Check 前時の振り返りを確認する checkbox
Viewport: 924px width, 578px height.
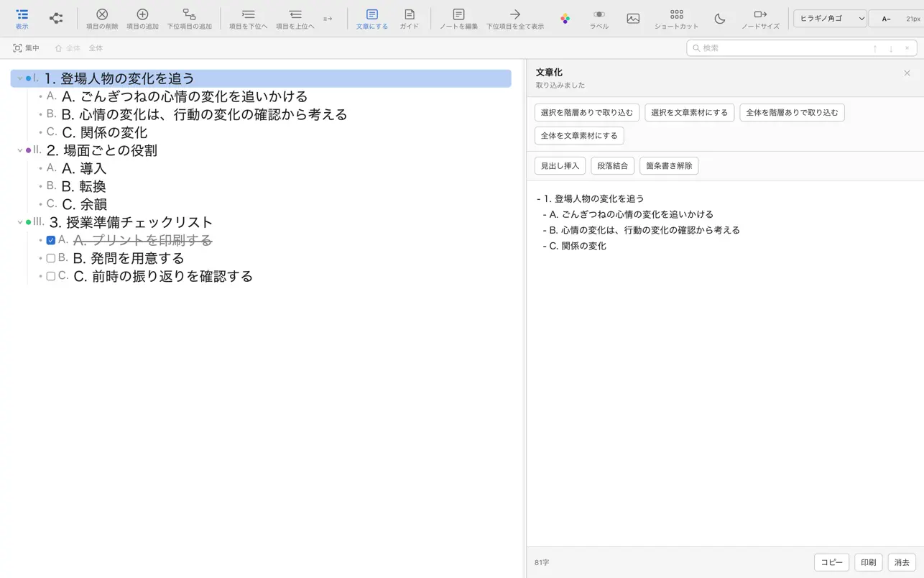coord(50,276)
